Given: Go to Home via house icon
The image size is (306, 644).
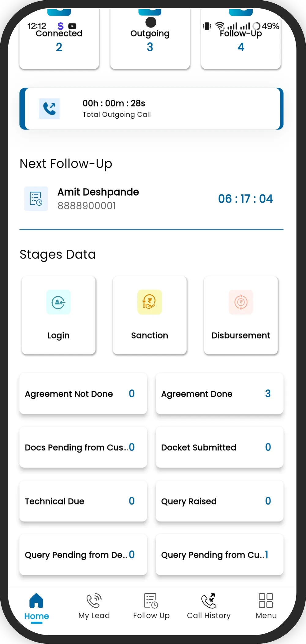Looking at the screenshot, I should click(x=36, y=601).
